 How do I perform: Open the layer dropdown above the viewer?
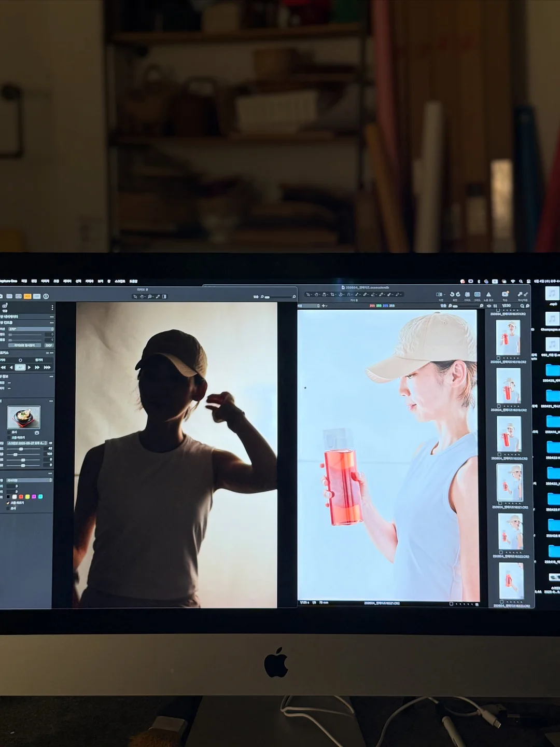[309, 306]
